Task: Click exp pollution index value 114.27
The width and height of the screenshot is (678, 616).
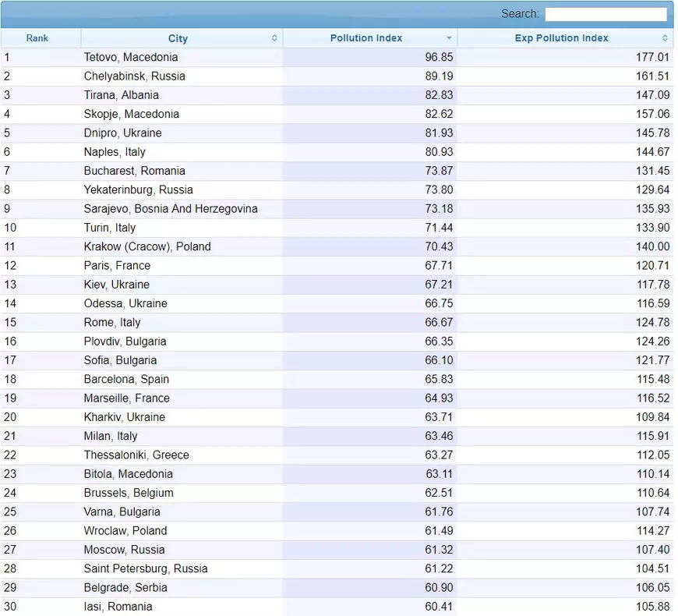Action: pos(652,531)
